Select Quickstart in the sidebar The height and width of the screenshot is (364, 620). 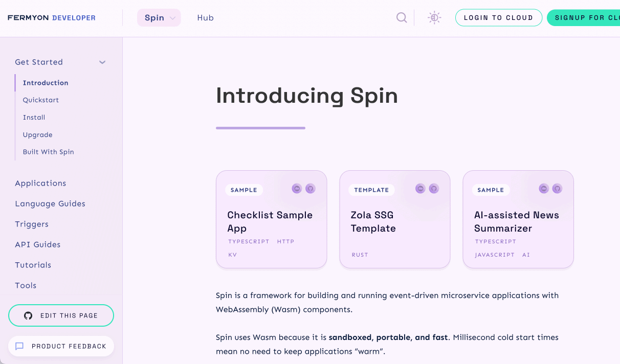41,100
